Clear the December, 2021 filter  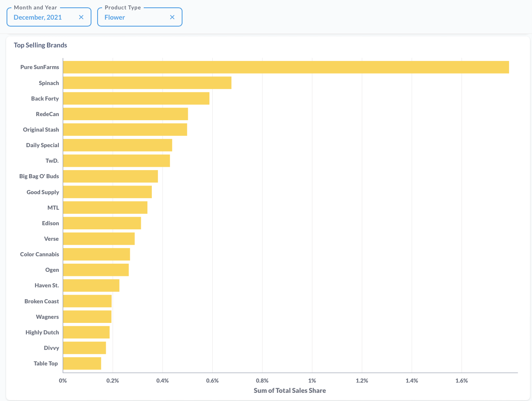pos(81,17)
